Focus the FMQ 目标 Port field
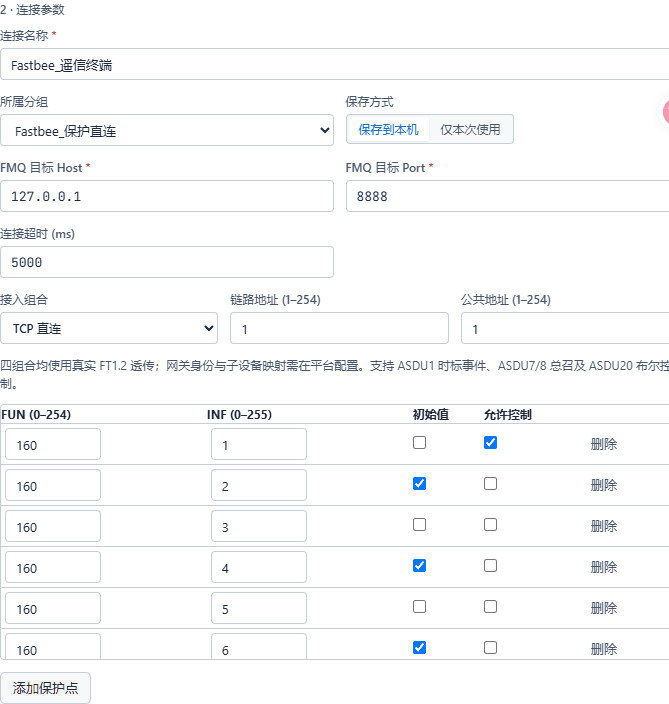The width and height of the screenshot is (669, 704). coord(507,196)
